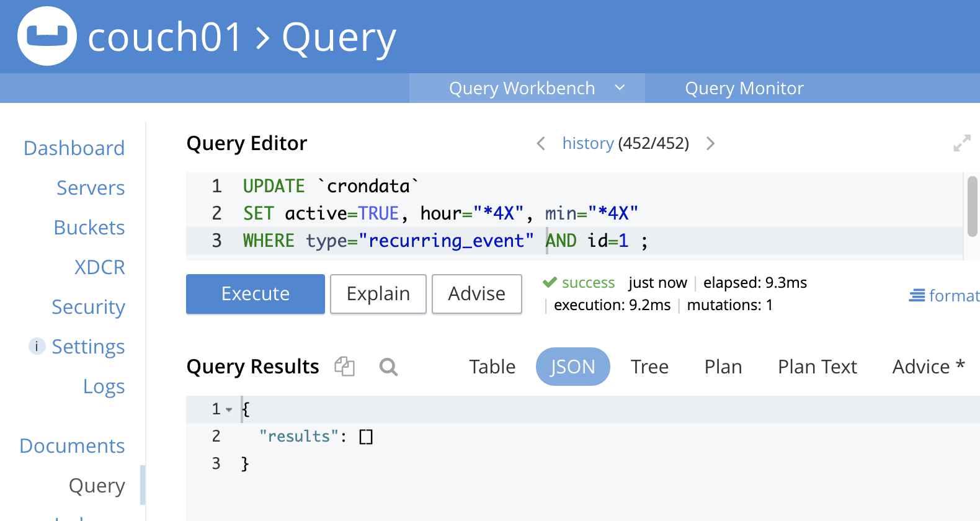Image resolution: width=980 pixels, height=521 pixels.
Task: Open the Plan Text results tab
Action: [x=817, y=367]
